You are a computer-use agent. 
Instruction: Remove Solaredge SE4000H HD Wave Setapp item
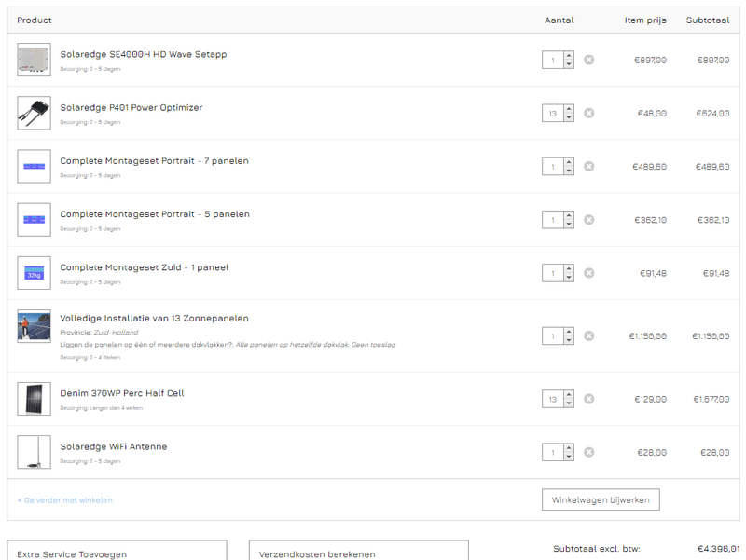pyautogui.click(x=588, y=60)
